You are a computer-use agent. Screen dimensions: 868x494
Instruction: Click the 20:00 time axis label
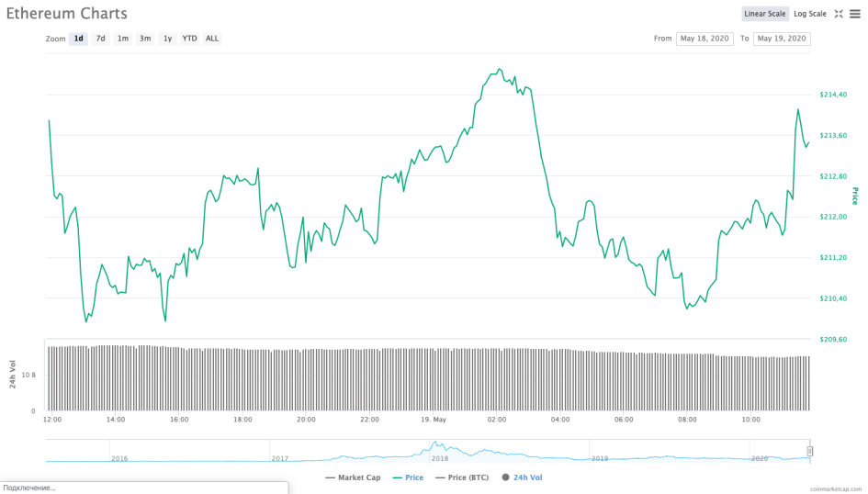[x=306, y=420]
